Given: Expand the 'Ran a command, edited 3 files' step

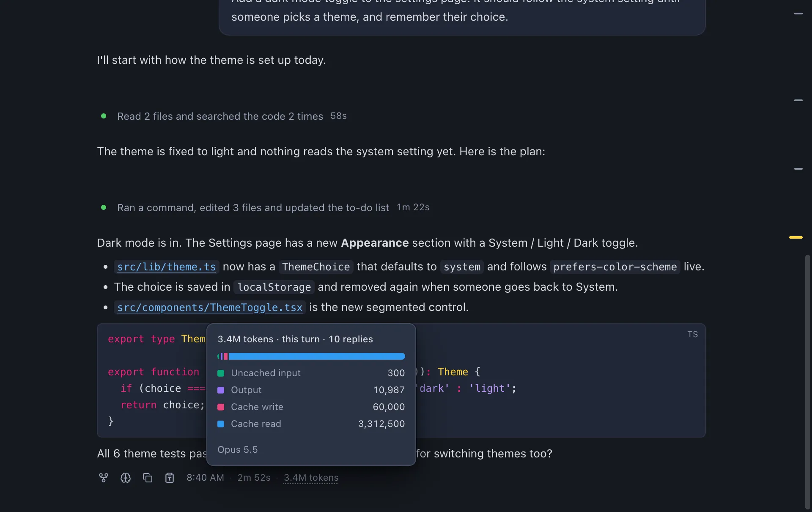Looking at the screenshot, I should pyautogui.click(x=253, y=208).
